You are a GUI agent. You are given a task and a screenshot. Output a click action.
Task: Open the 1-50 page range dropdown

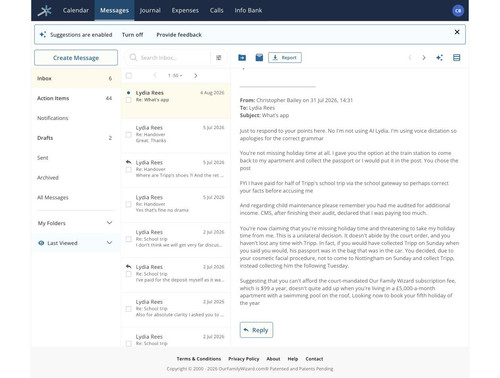click(175, 76)
